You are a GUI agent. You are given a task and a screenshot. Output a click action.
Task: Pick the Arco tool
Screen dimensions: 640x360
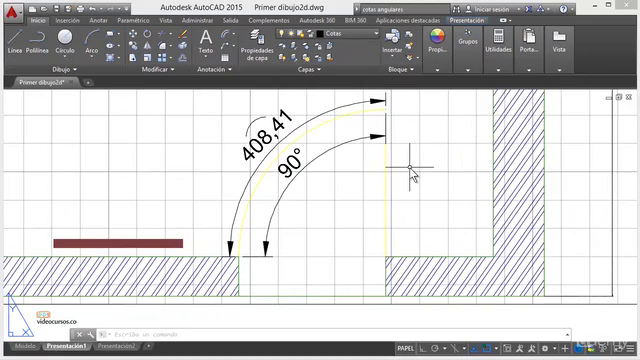pyautogui.click(x=91, y=42)
